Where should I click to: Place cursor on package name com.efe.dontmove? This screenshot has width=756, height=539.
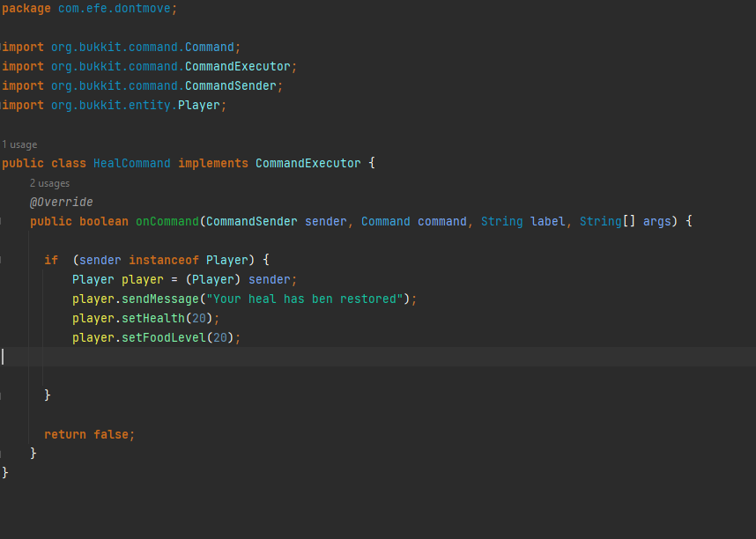[x=115, y=9]
